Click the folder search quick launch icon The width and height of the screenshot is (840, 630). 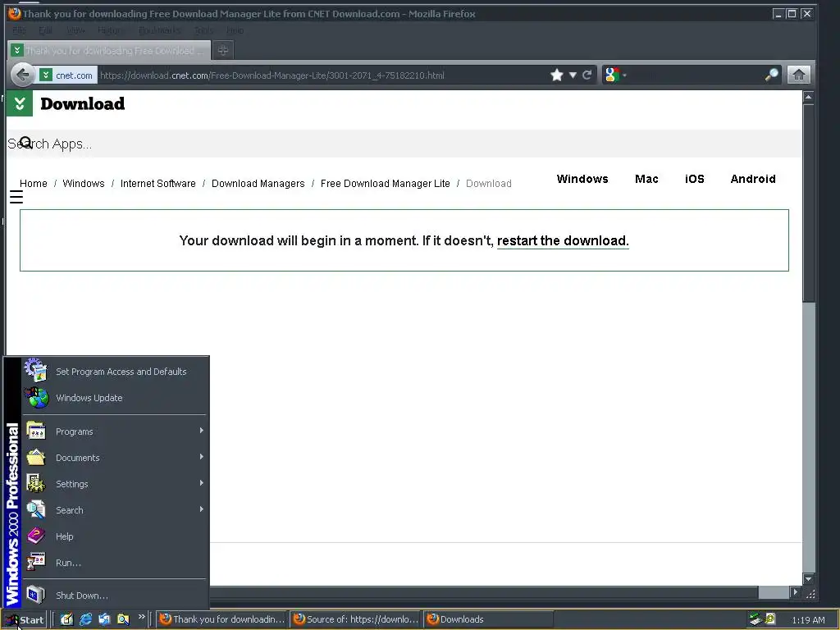pos(123,619)
